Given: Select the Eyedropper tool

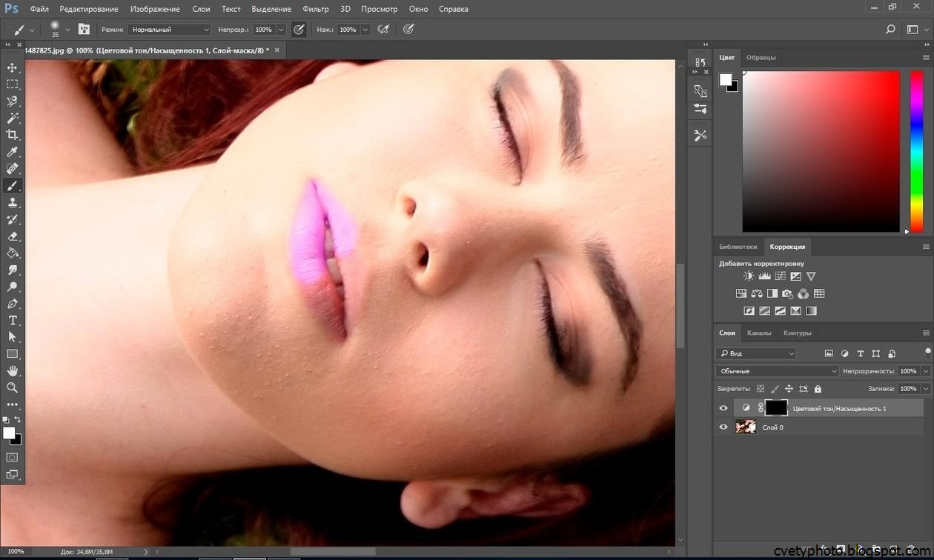Looking at the screenshot, I should pyautogui.click(x=13, y=152).
